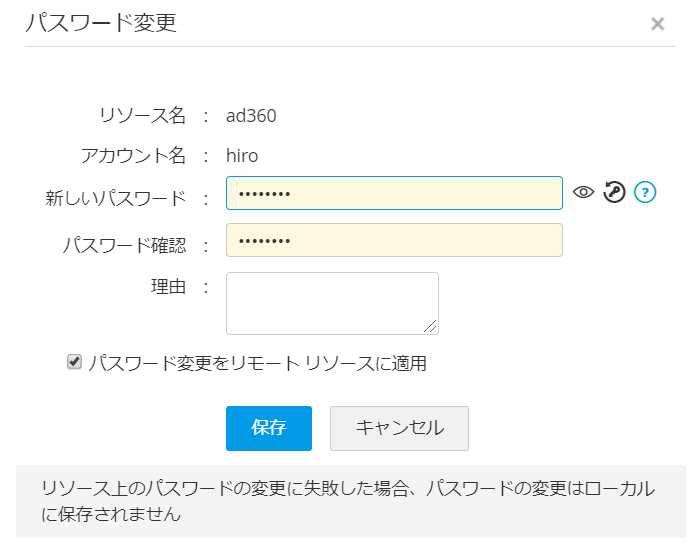Image resolution: width=699 pixels, height=542 pixels.
Task: Click the リソース名 label
Action: click(x=142, y=116)
